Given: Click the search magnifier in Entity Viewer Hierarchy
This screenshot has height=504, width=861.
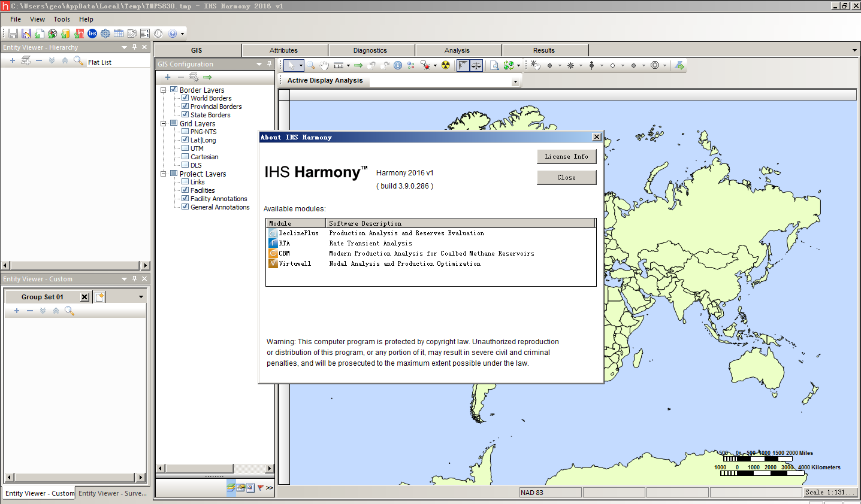Looking at the screenshot, I should [78, 61].
